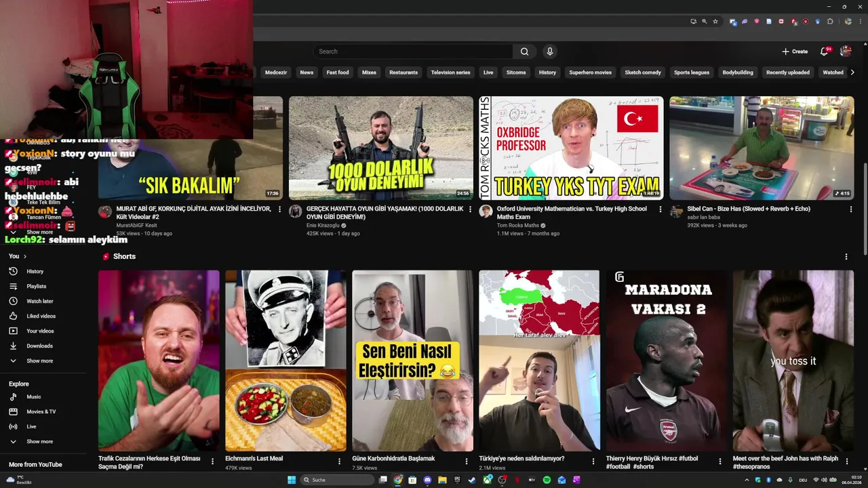This screenshot has width=868, height=488.
Task: Open File Explorer from the taskbar
Action: (442, 480)
